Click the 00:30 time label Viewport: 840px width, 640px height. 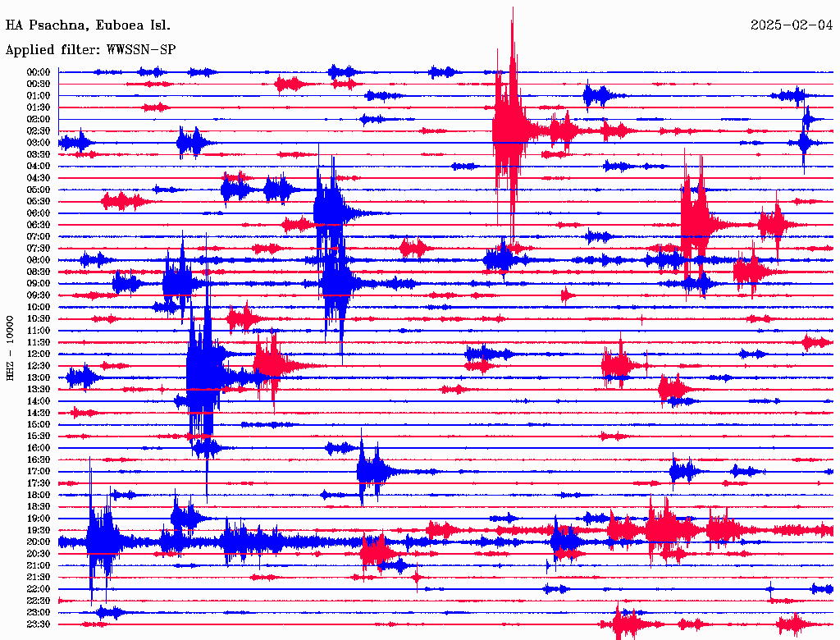pyautogui.click(x=39, y=84)
